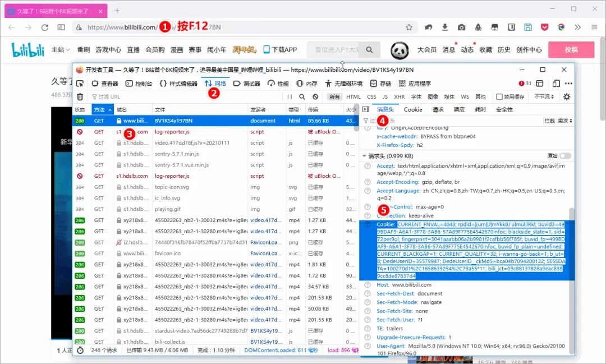The height and width of the screenshot is (364, 606).
Task: Open the 内存 memory panel
Action: [307, 84]
